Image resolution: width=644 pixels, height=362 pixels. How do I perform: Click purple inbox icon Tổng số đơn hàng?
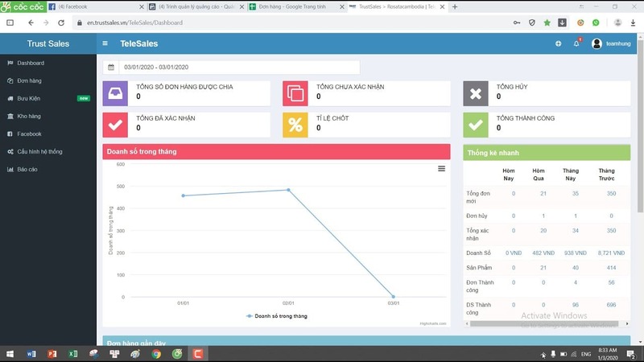coord(115,93)
